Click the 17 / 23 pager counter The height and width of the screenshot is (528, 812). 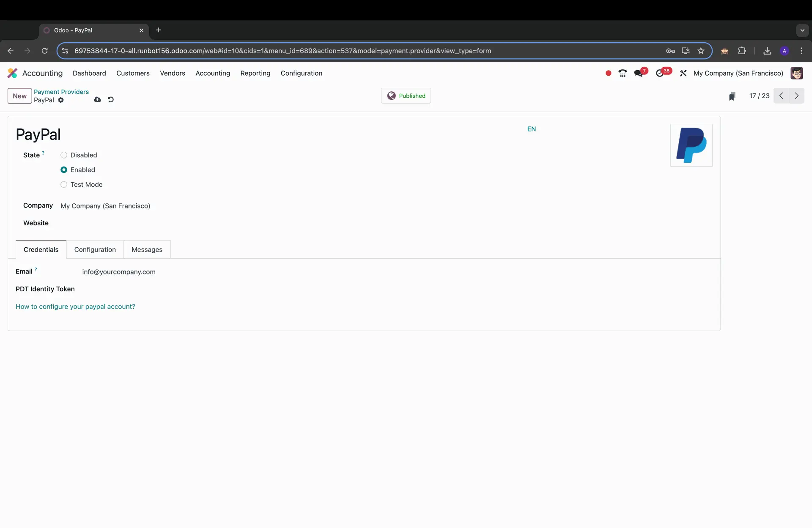[759, 96]
